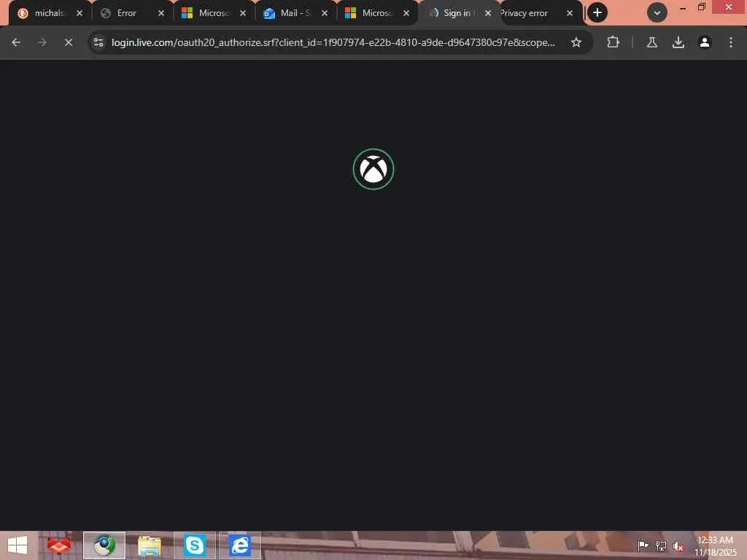Open the profile avatar menu
Screen dimensions: 747x560
[704, 42]
